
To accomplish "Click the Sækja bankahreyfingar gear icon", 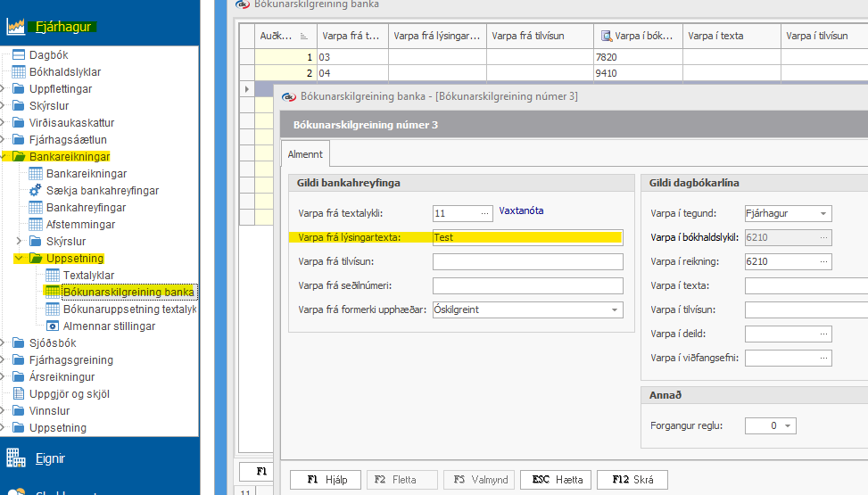I will (x=36, y=191).
